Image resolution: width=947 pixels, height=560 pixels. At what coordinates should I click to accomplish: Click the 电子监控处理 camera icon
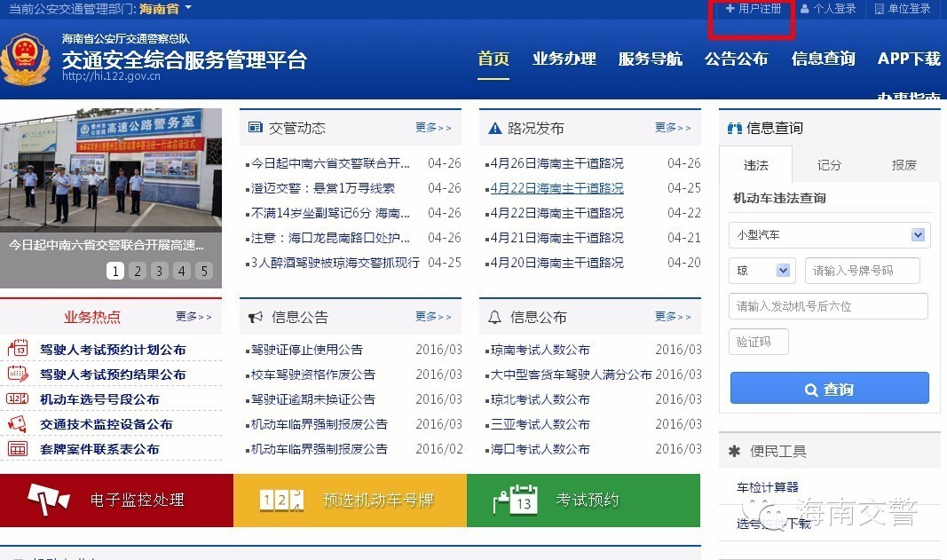point(49,501)
